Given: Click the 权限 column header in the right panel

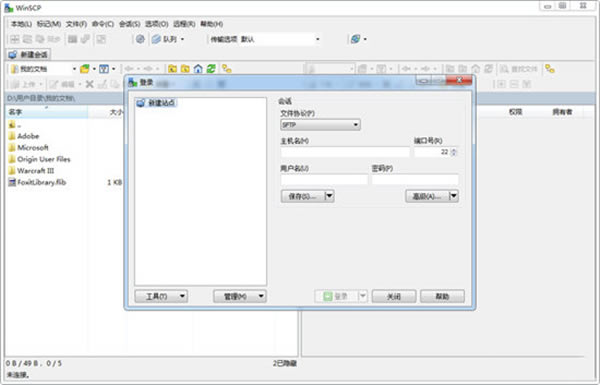Looking at the screenshot, I should point(515,112).
